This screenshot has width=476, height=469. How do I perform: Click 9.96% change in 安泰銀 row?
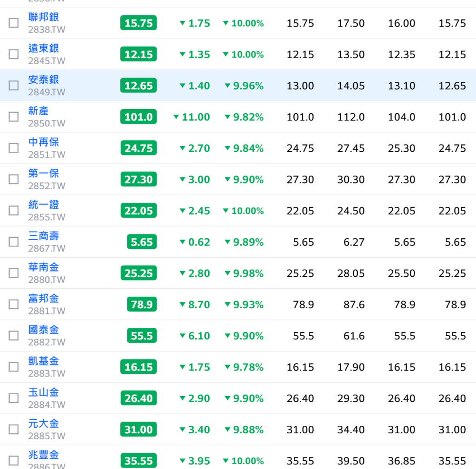[244, 86]
